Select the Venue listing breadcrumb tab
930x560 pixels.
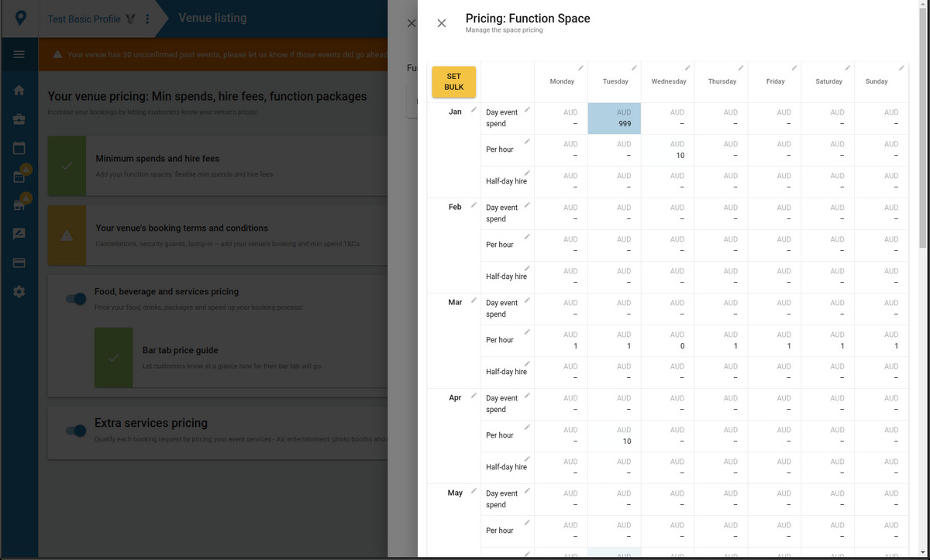pyautogui.click(x=212, y=18)
